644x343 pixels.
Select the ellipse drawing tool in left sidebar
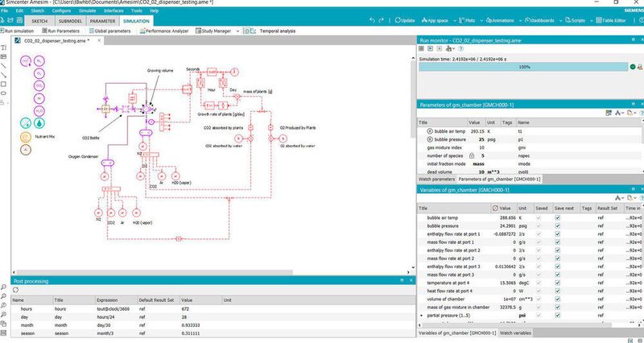[4, 93]
